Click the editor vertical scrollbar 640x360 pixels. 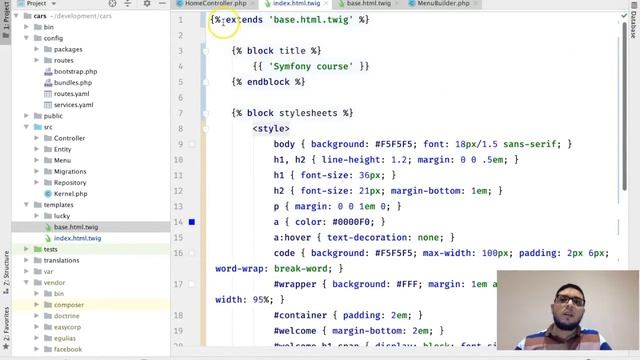click(624, 106)
